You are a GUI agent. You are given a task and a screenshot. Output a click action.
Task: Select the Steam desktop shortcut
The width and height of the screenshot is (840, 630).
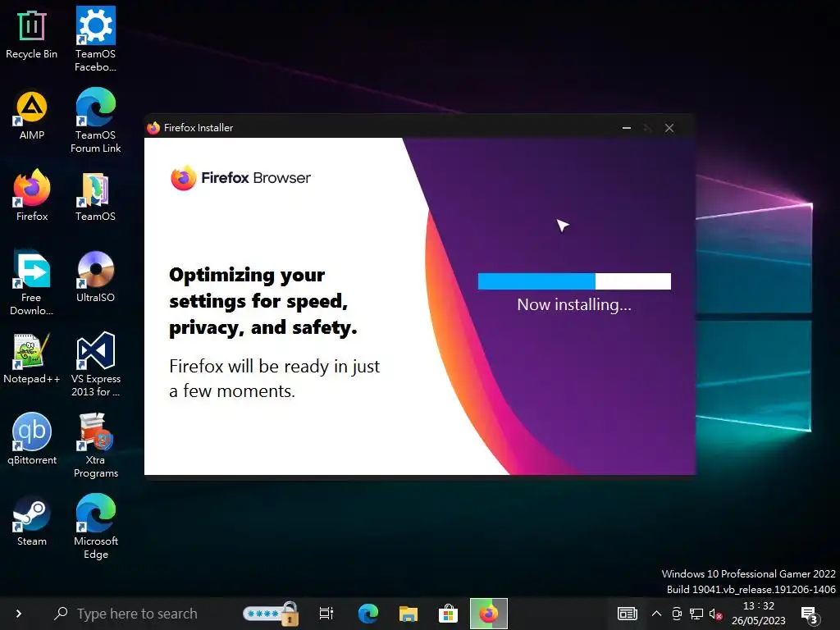point(32,521)
